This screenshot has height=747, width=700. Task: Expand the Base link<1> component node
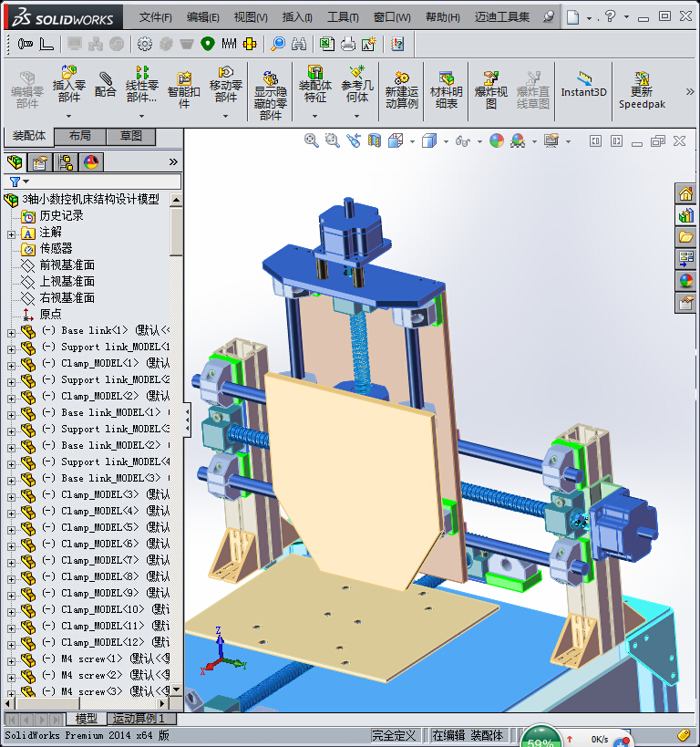[12, 333]
